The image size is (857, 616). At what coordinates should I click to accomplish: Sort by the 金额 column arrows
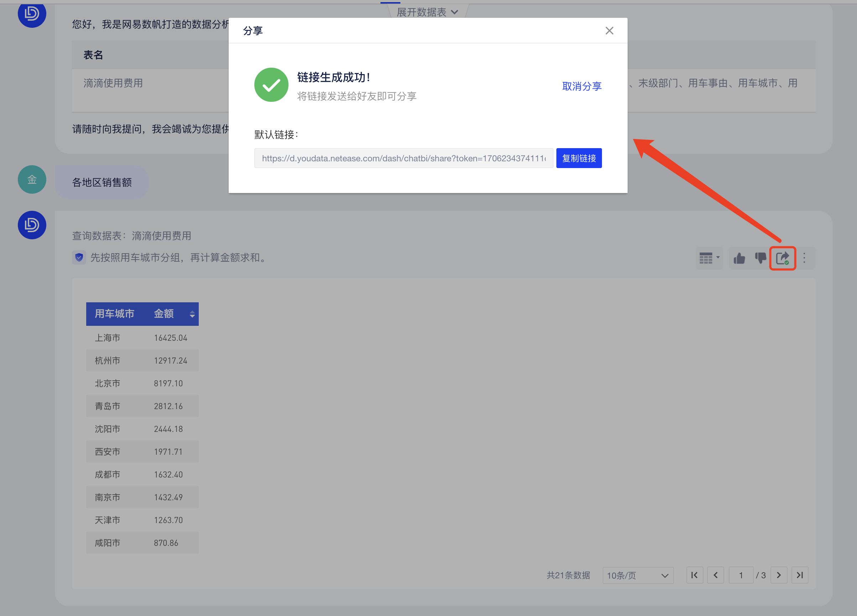coord(192,314)
